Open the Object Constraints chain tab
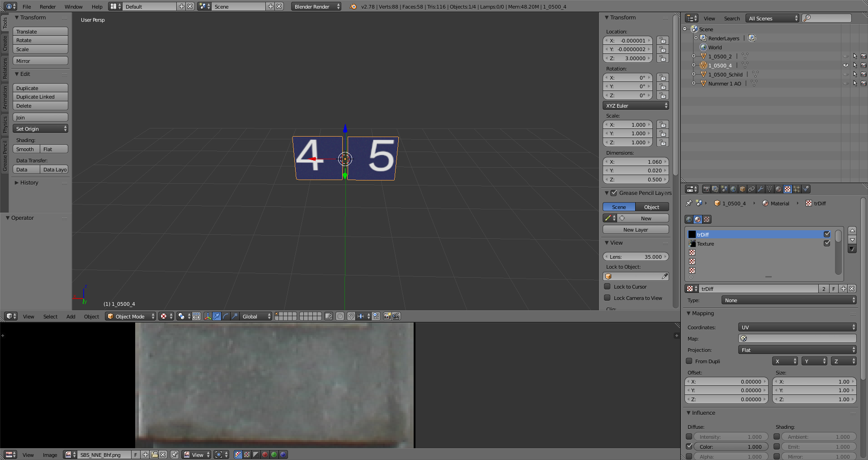868x460 pixels. 751,189
